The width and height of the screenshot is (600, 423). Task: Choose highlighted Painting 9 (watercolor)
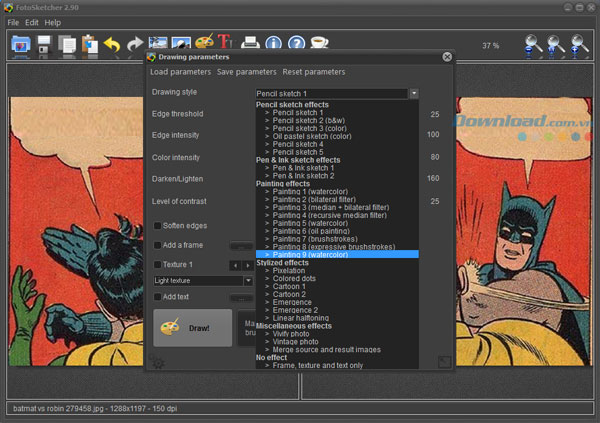pyautogui.click(x=337, y=255)
